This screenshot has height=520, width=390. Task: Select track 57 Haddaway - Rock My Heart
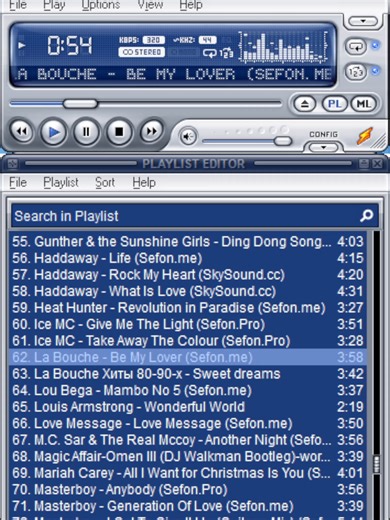[188, 275]
